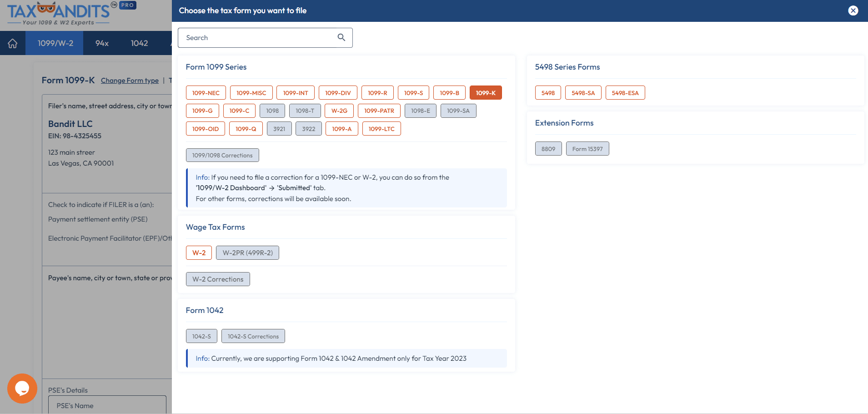Select the 1099-B form
868x414 pixels.
point(449,93)
